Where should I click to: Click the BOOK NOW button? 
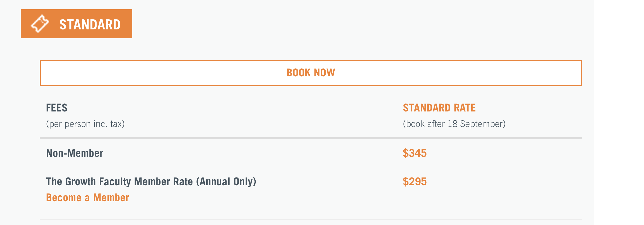point(311,73)
